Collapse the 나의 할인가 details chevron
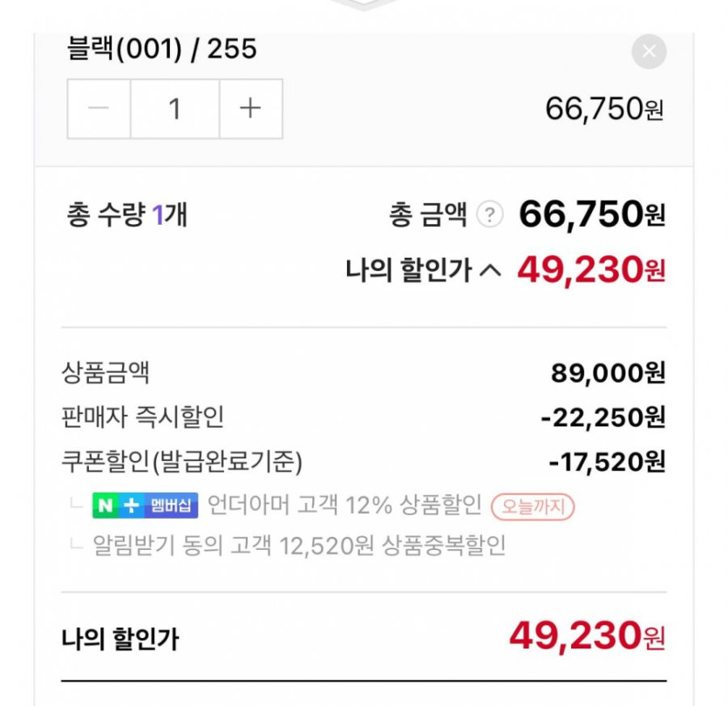 [491, 271]
